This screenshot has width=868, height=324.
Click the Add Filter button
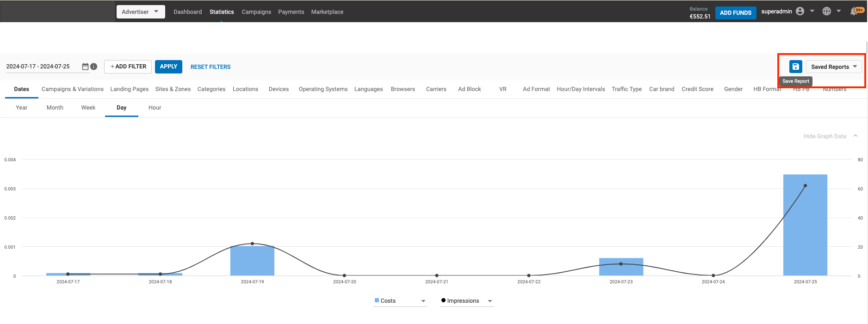tap(128, 67)
